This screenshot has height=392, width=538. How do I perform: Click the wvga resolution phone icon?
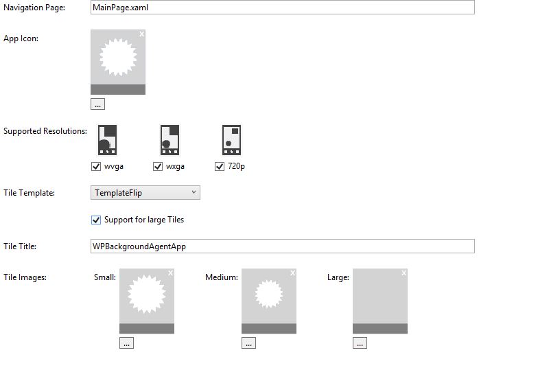107,140
